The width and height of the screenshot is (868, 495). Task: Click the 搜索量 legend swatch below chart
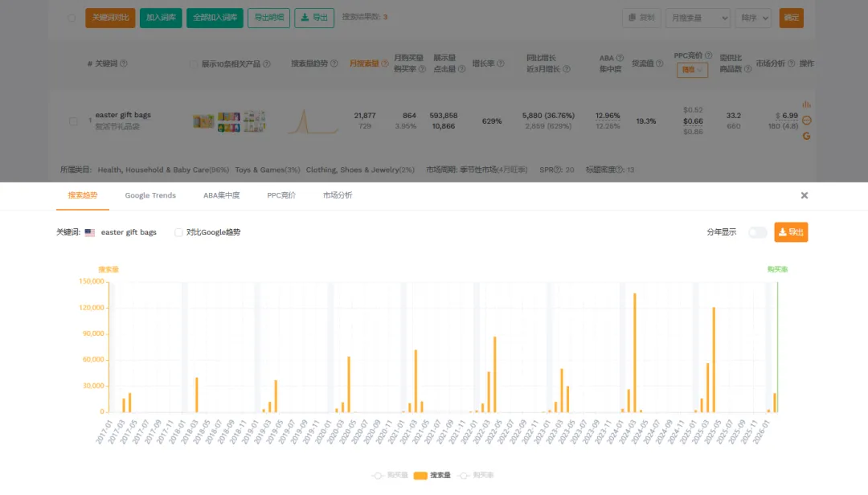tap(420, 476)
